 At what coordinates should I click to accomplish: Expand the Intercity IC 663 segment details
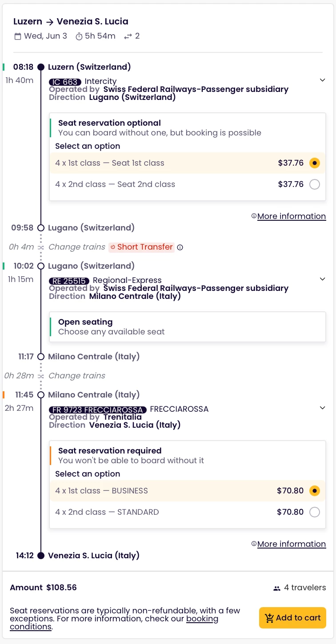[322, 80]
